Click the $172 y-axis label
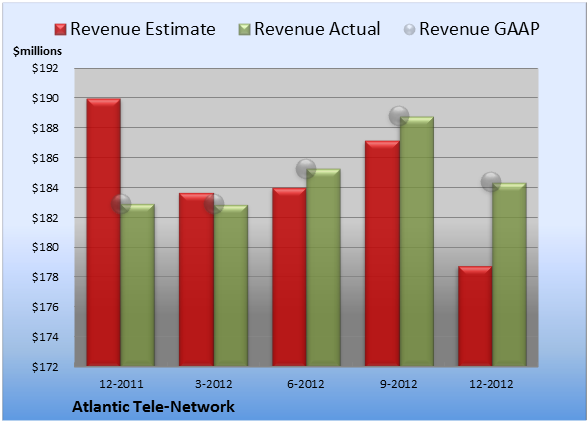 click(45, 367)
